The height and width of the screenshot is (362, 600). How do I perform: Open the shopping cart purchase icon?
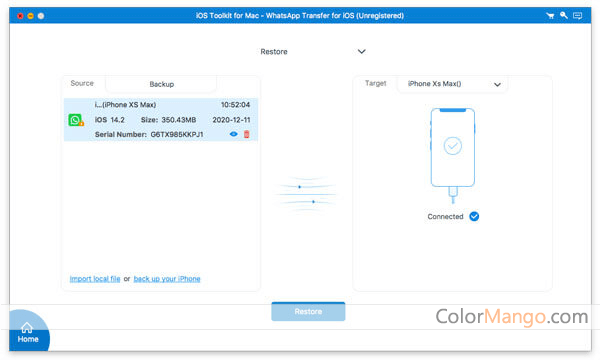550,16
